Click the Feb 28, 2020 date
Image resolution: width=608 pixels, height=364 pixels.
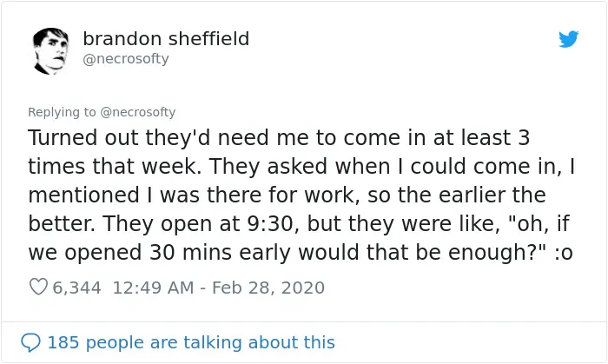(x=268, y=288)
